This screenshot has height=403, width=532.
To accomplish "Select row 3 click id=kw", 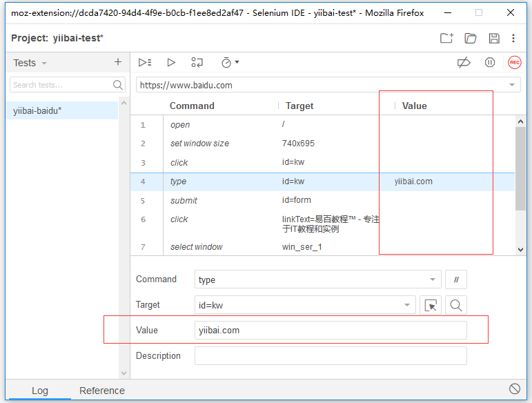I will tap(322, 162).
